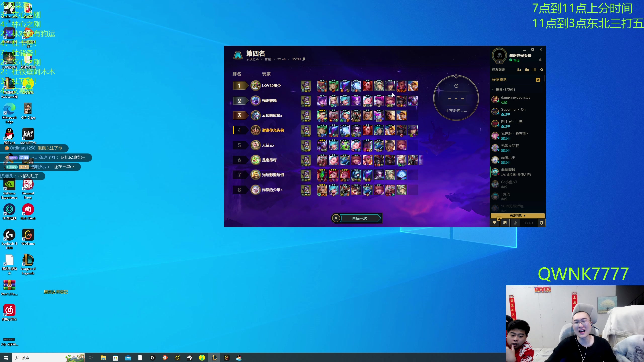
Task: Open UU加速器 desktop shortcut
Action: click(9, 212)
